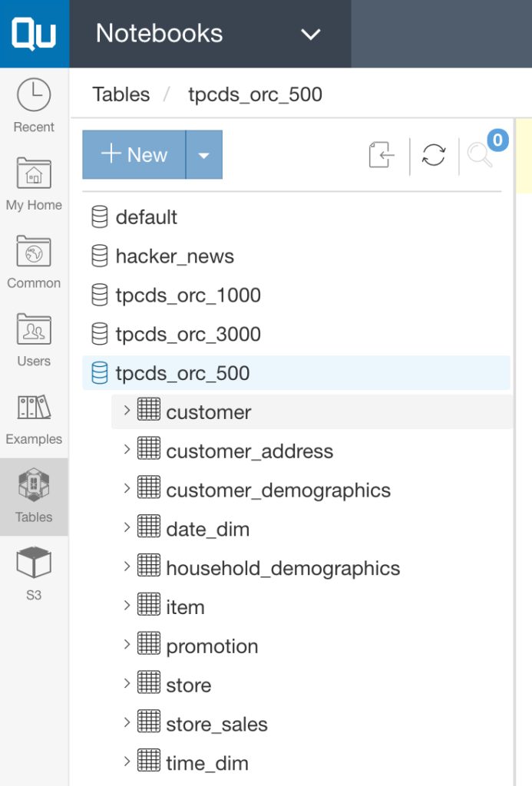Collapse the tpcds_orc_500 database

coord(296,373)
